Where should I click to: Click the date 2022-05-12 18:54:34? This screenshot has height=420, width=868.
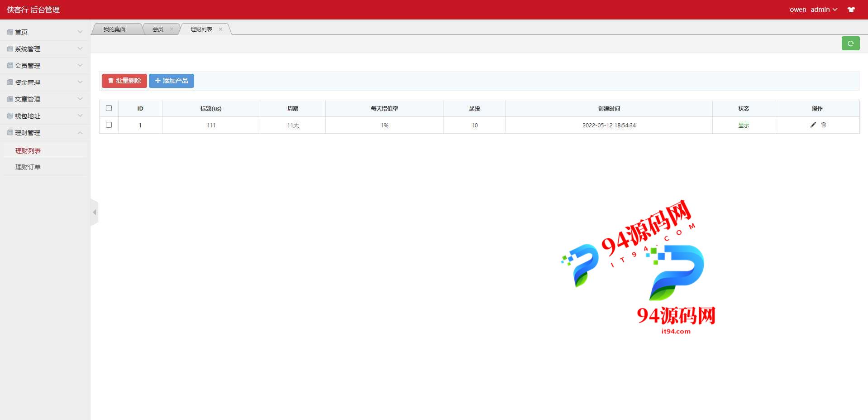pyautogui.click(x=609, y=125)
